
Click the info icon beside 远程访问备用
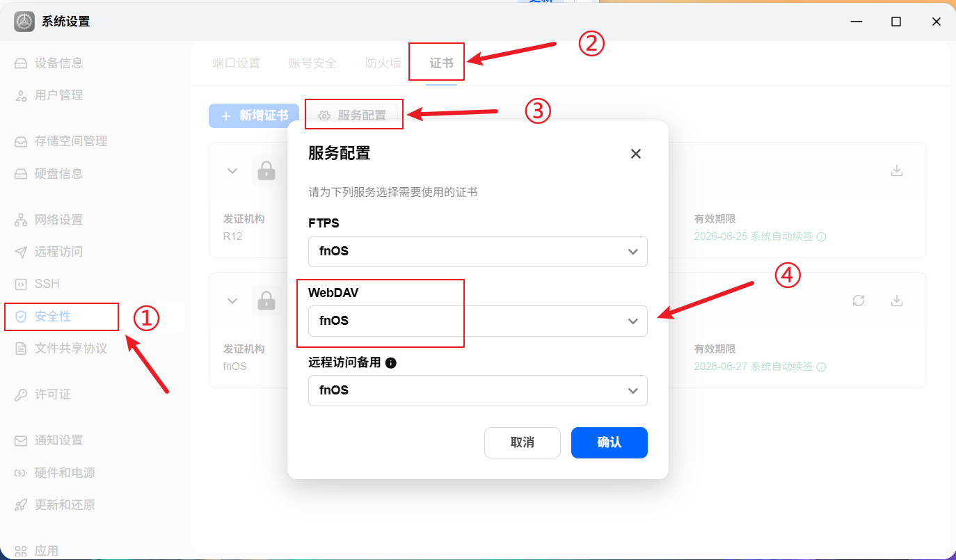coord(391,362)
